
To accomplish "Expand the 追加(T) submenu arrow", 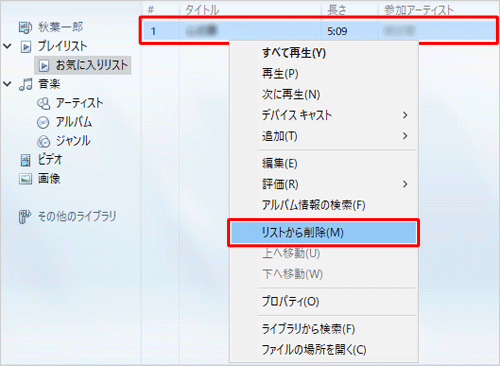I will pyautogui.click(x=405, y=136).
